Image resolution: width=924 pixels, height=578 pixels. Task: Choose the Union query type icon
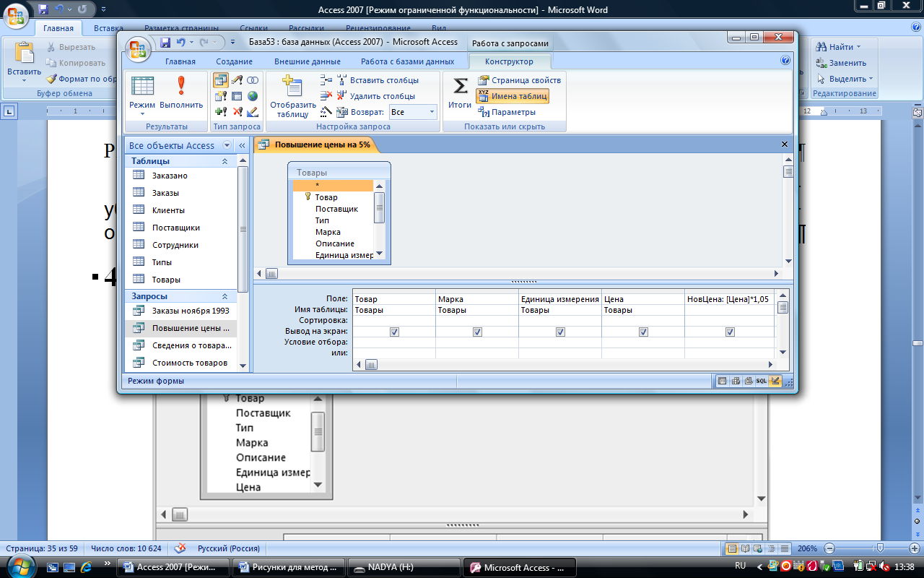[253, 80]
